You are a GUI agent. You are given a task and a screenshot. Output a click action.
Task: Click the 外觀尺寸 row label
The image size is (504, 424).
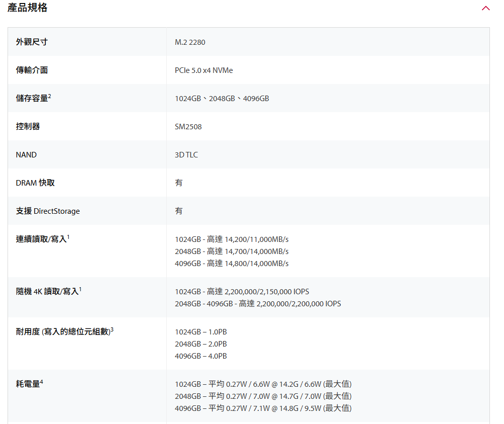tap(32, 42)
